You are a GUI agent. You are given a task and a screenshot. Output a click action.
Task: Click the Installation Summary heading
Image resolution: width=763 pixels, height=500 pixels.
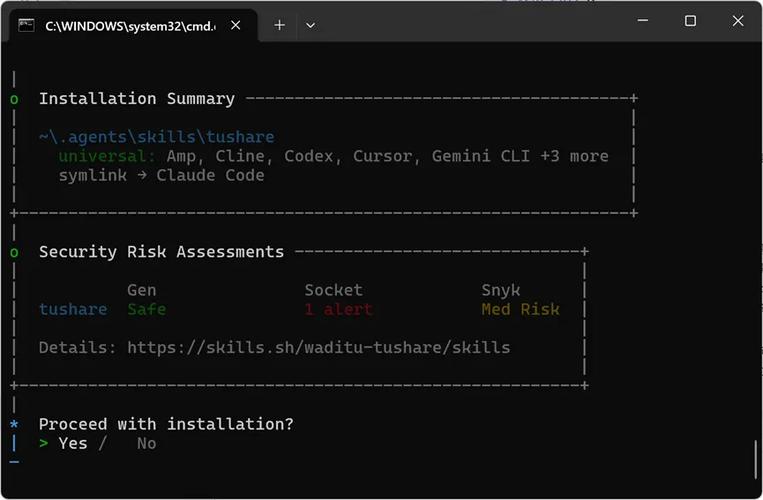pyautogui.click(x=137, y=99)
